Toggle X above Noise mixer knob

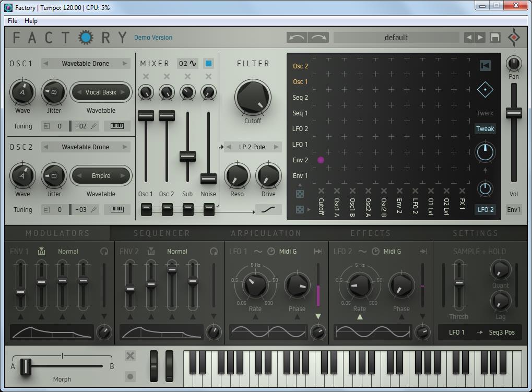click(208, 77)
